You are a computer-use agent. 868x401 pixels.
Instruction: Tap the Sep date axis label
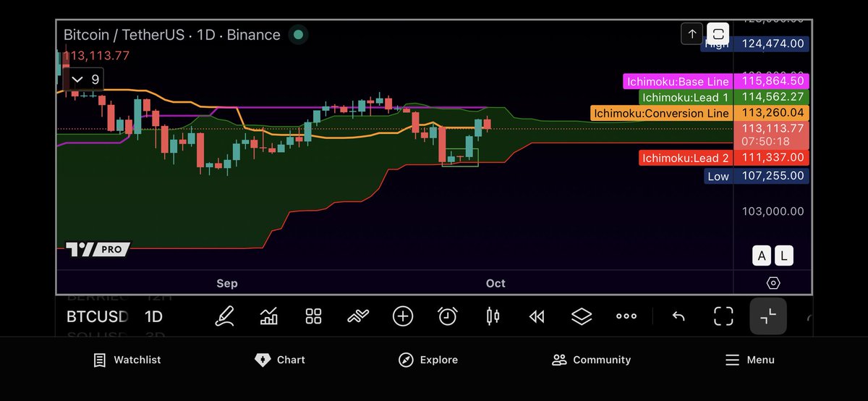pos(226,284)
